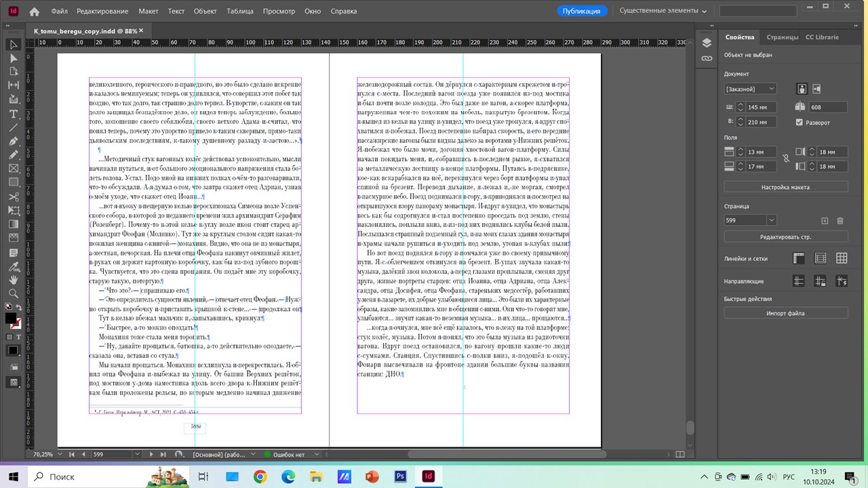Click the Настройка макета button
This screenshot has width=868, height=488.
tap(785, 187)
